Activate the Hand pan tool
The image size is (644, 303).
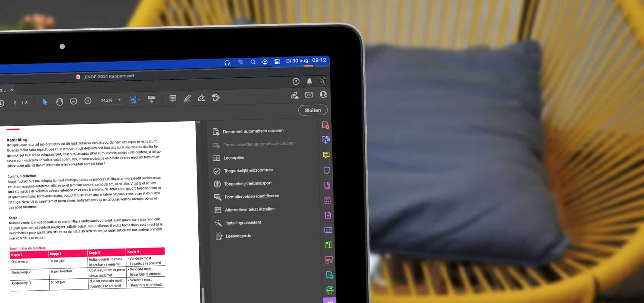tap(59, 102)
